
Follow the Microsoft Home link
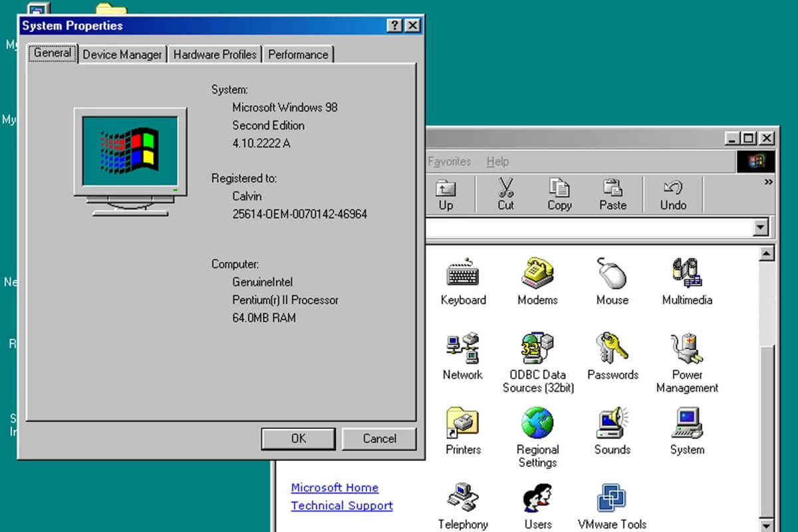(x=334, y=487)
